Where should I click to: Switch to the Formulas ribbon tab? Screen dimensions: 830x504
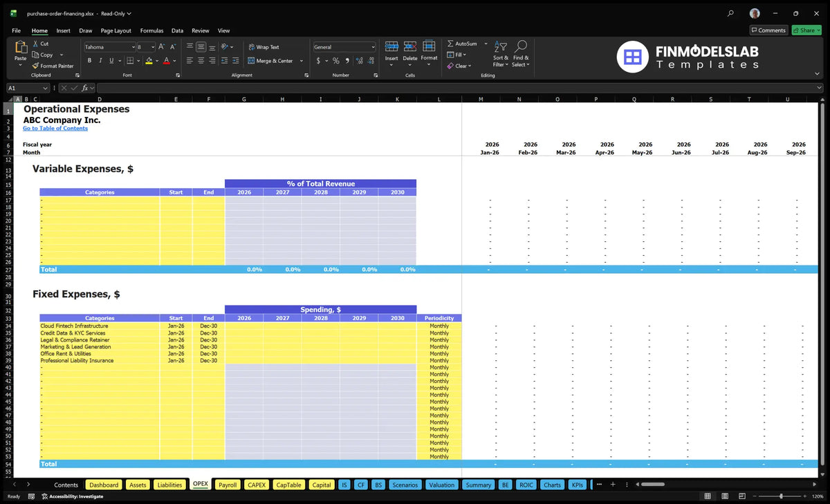coord(151,30)
